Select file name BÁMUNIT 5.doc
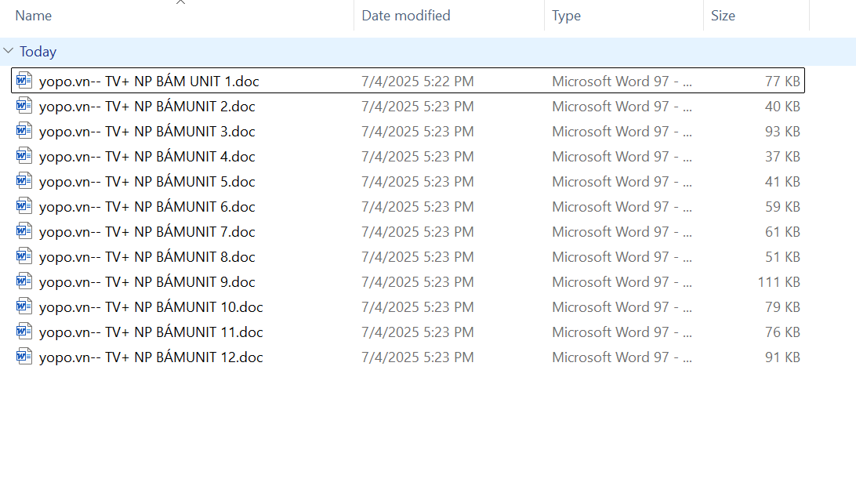The image size is (856, 504). point(147,182)
